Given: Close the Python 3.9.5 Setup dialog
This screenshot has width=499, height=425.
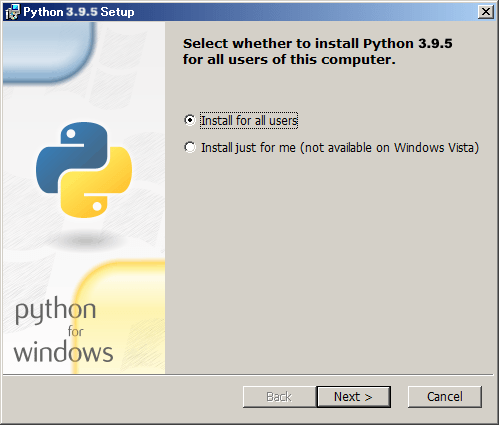Looking at the screenshot, I should pyautogui.click(x=486, y=12).
